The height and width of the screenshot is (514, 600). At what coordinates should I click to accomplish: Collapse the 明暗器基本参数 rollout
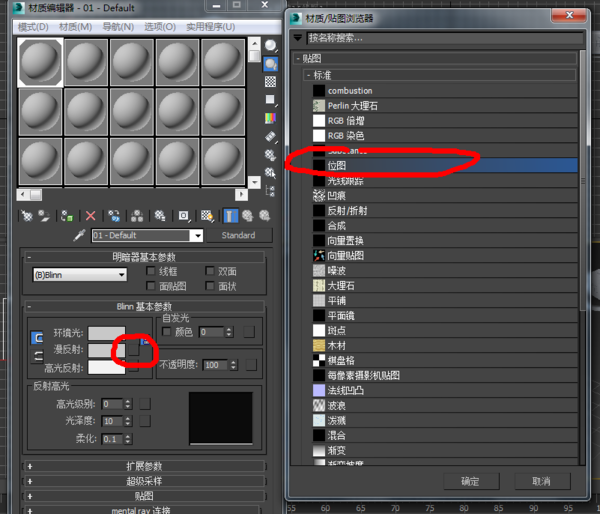[x=144, y=257]
